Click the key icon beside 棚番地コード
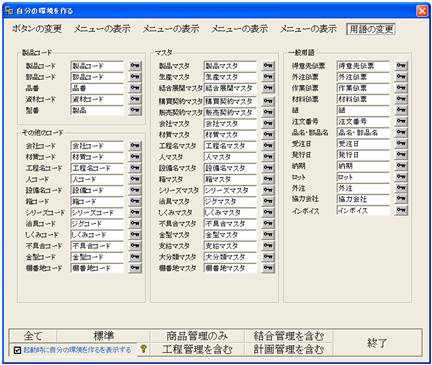432x365 pixels. click(135, 268)
